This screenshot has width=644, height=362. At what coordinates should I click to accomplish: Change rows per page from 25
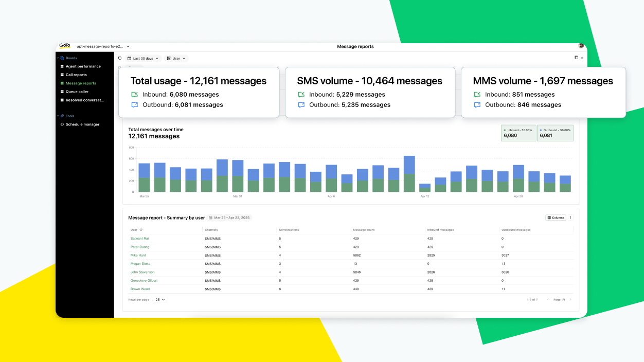click(x=159, y=299)
